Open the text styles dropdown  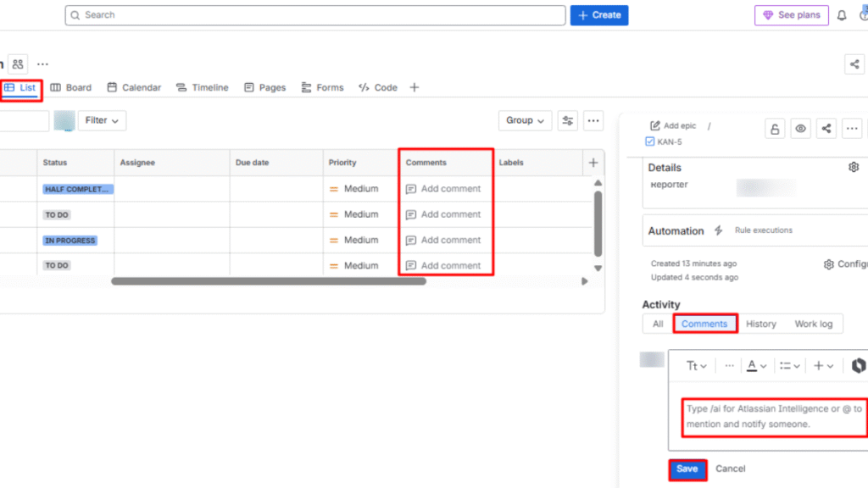pyautogui.click(x=696, y=366)
